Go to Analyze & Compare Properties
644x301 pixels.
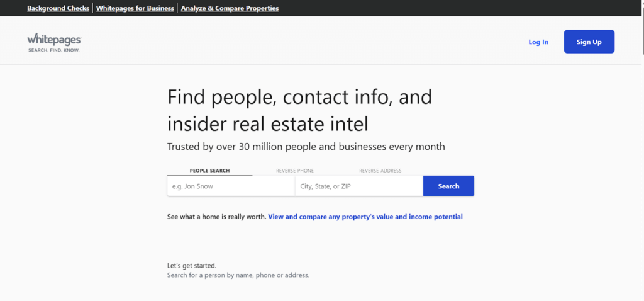click(230, 8)
